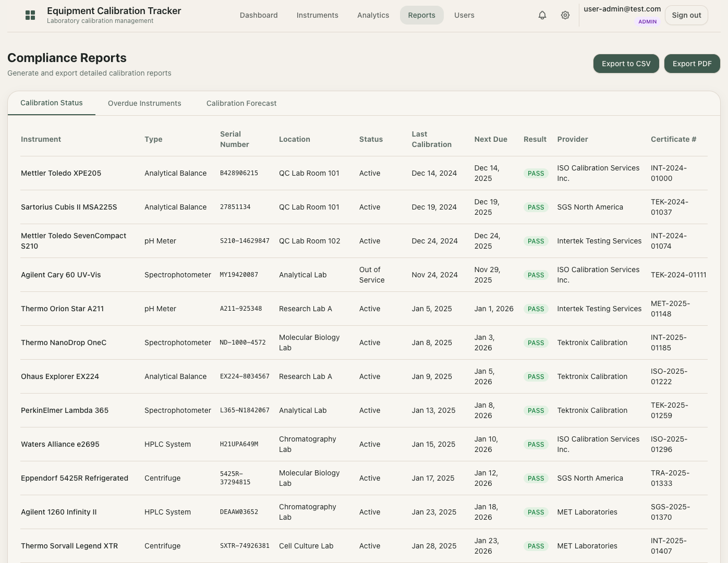Open the Users page
The image size is (728, 563).
pyautogui.click(x=464, y=15)
